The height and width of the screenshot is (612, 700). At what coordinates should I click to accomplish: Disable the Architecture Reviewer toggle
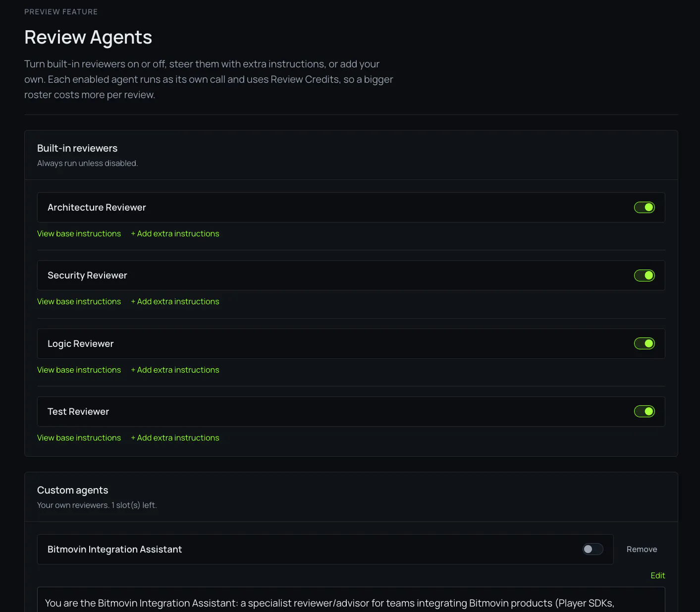point(644,207)
